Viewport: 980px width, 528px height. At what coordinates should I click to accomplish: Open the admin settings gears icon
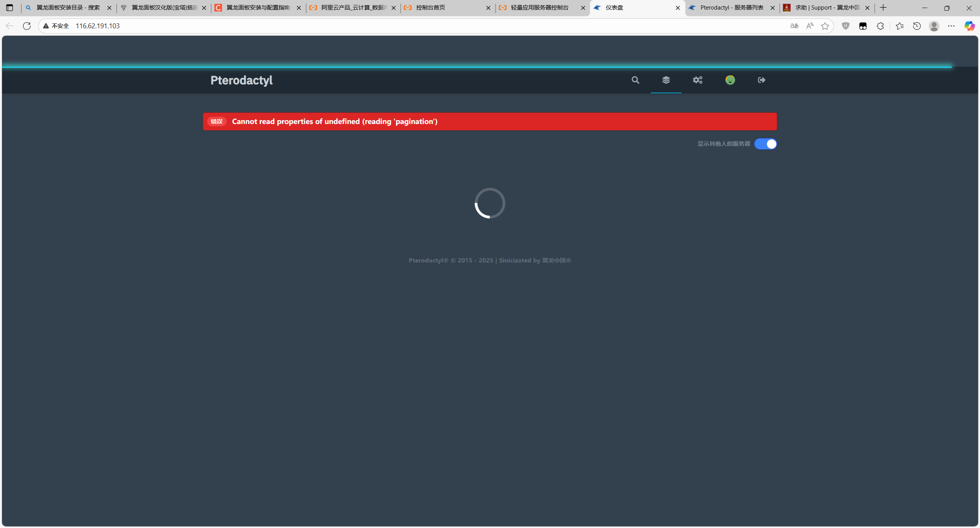coord(697,80)
